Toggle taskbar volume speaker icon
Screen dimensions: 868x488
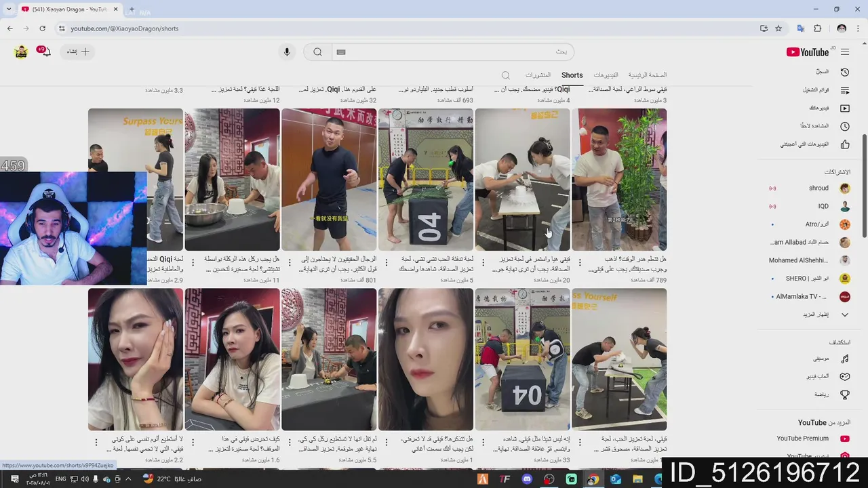[x=83, y=479]
